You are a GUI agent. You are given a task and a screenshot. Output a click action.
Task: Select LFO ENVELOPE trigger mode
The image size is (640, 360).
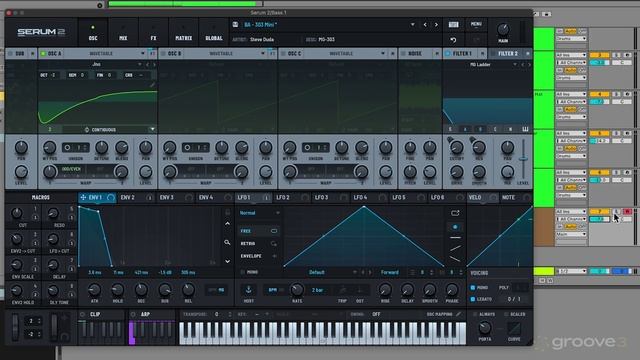coord(259,256)
